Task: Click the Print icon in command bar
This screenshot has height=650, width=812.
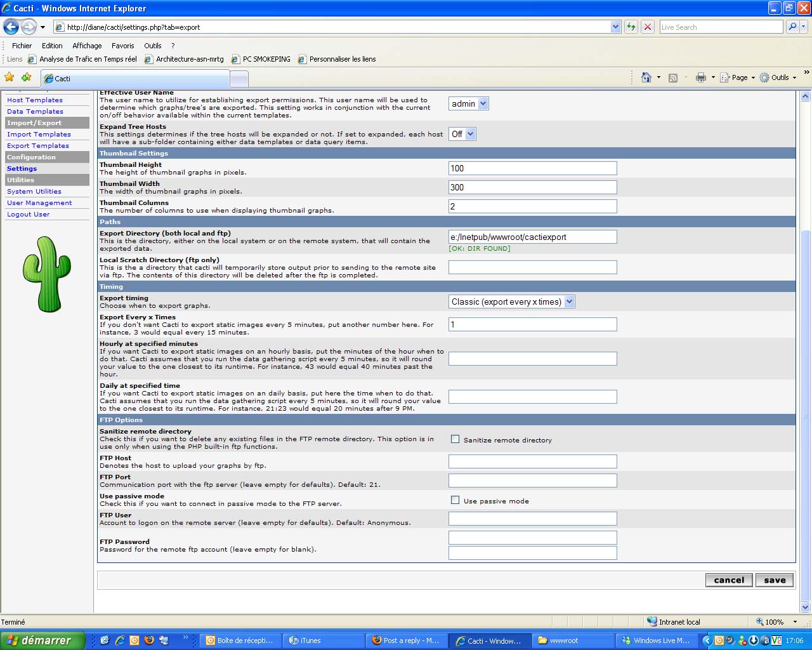Action: pos(700,77)
